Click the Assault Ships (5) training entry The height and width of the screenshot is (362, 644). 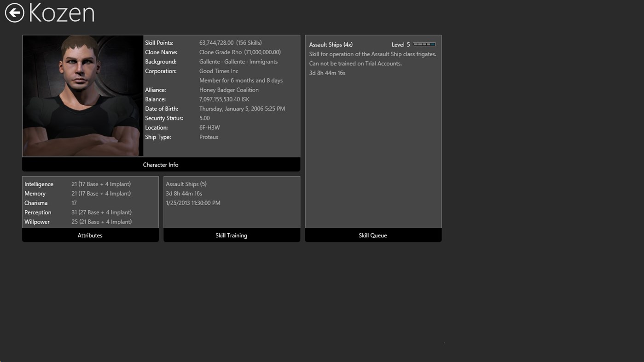(x=186, y=184)
